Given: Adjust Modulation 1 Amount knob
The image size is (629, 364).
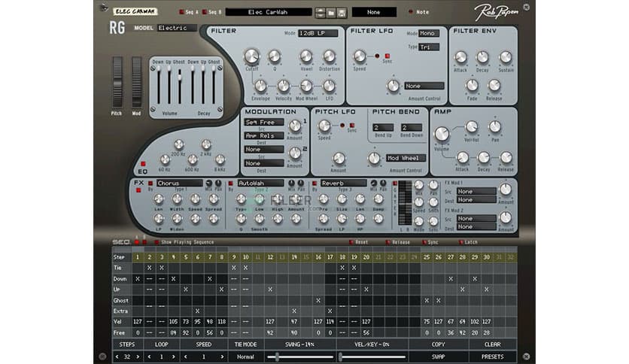Looking at the screenshot, I should point(295,126).
